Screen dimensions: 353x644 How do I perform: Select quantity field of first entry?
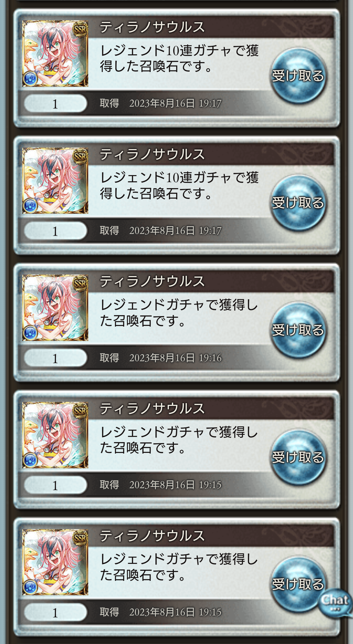pyautogui.click(x=56, y=104)
